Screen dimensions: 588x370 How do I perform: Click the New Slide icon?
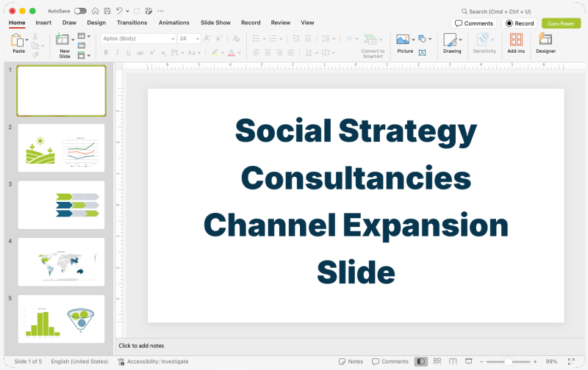click(62, 39)
